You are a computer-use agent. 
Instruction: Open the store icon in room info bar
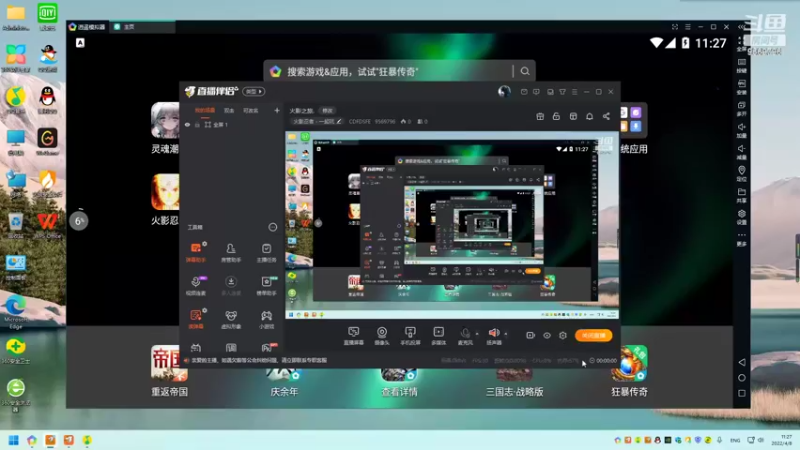573,116
